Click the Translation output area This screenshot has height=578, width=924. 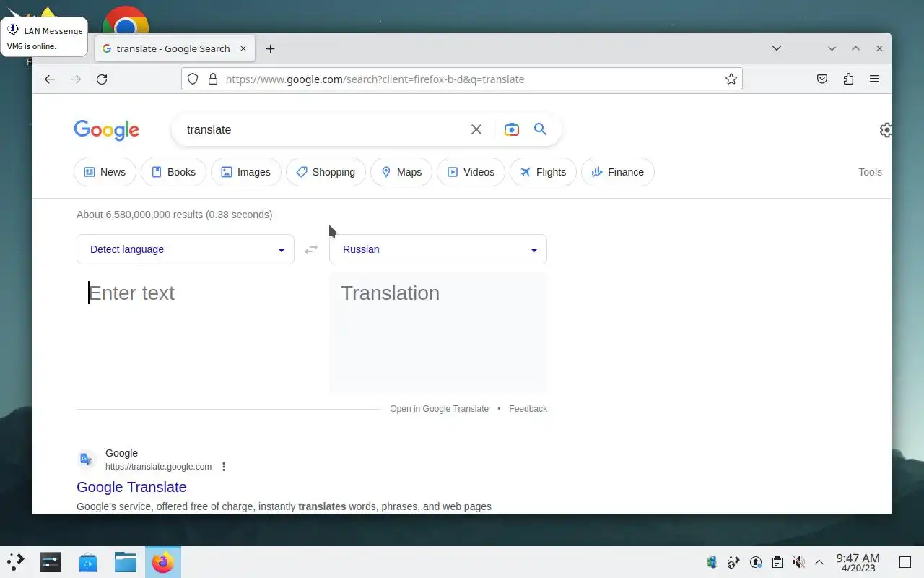(x=438, y=332)
